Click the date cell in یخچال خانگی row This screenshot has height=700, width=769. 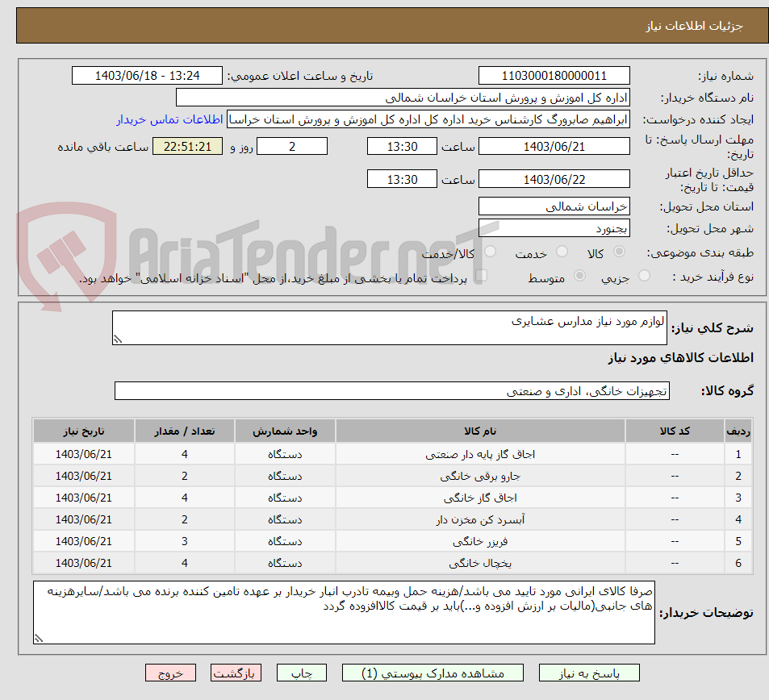[x=84, y=563]
